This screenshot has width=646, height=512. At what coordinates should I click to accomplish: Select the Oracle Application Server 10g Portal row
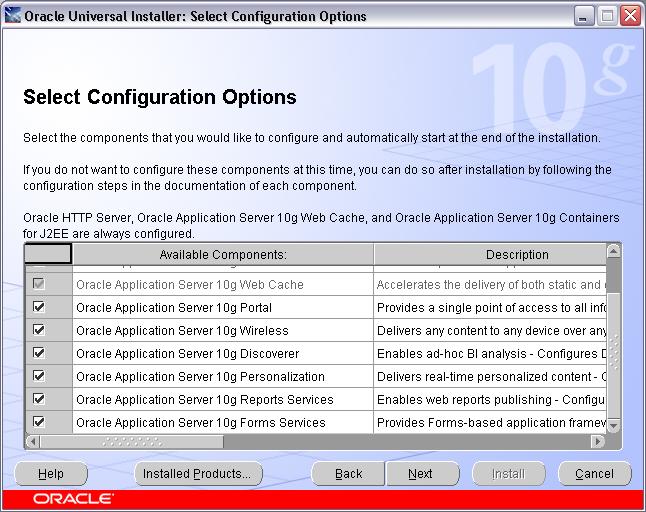point(174,308)
